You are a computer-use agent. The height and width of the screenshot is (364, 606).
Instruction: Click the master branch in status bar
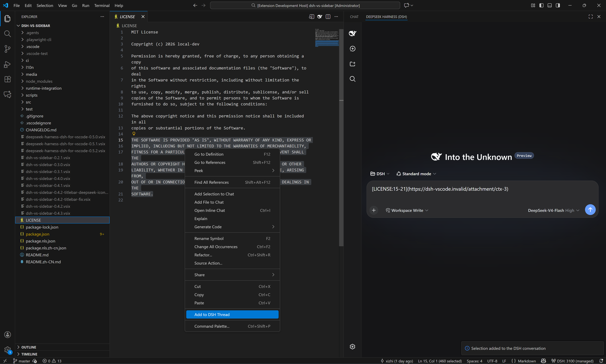coord(22,361)
